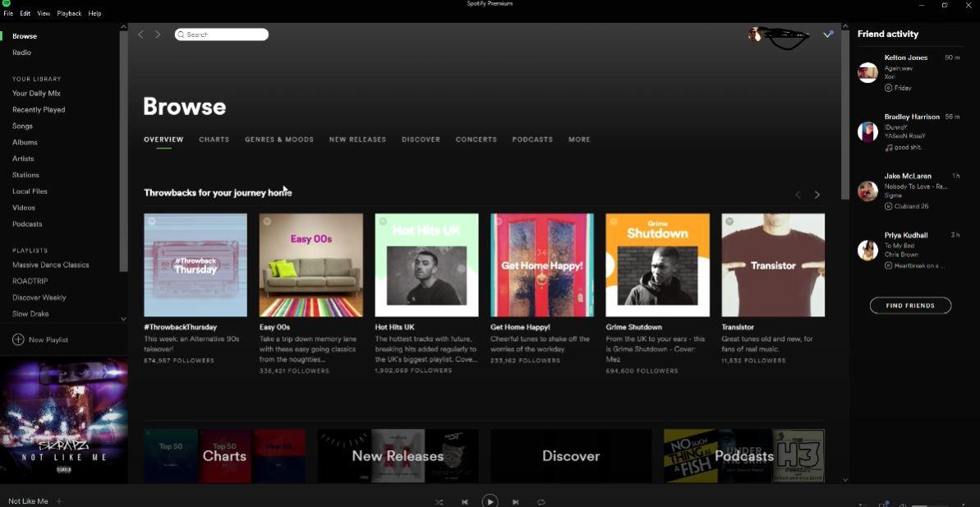Open Radio in the sidebar
Screen dimensions: 980x507
click(x=22, y=53)
